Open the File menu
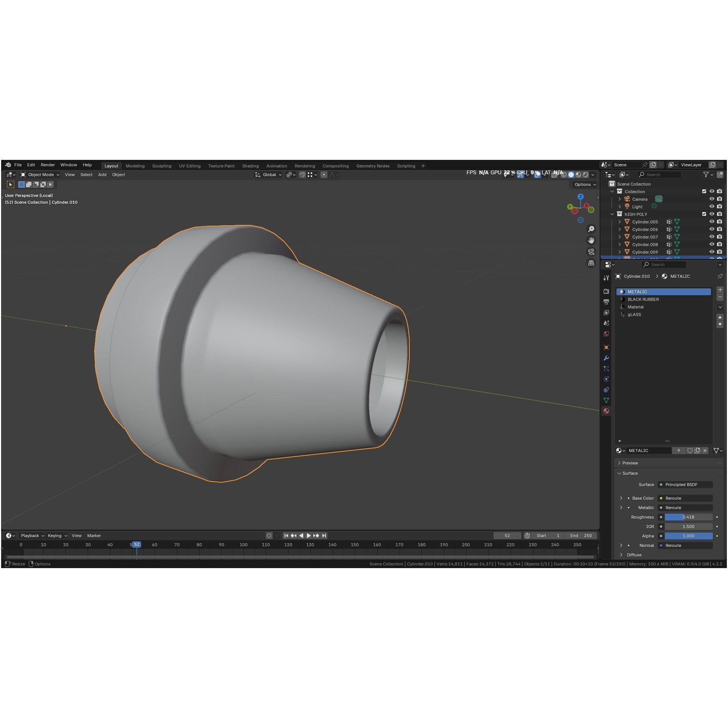This screenshot has height=728, width=728. point(18,165)
